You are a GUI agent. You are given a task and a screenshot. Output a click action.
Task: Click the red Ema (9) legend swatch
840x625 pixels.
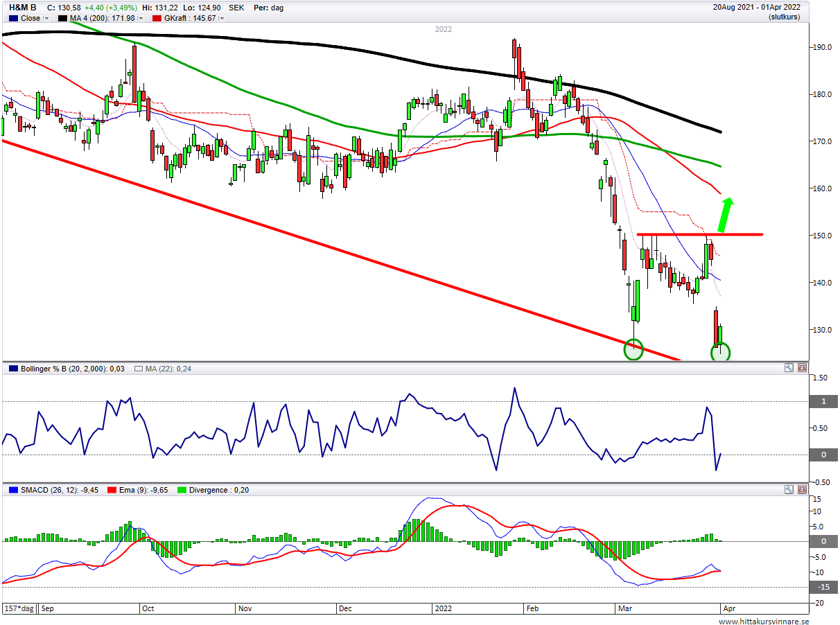(x=110, y=490)
